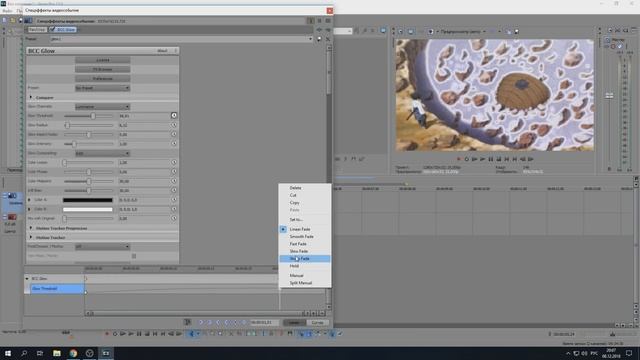The image size is (640, 360).
Task: Delete the FX preset with X icon
Action: pos(328,39)
